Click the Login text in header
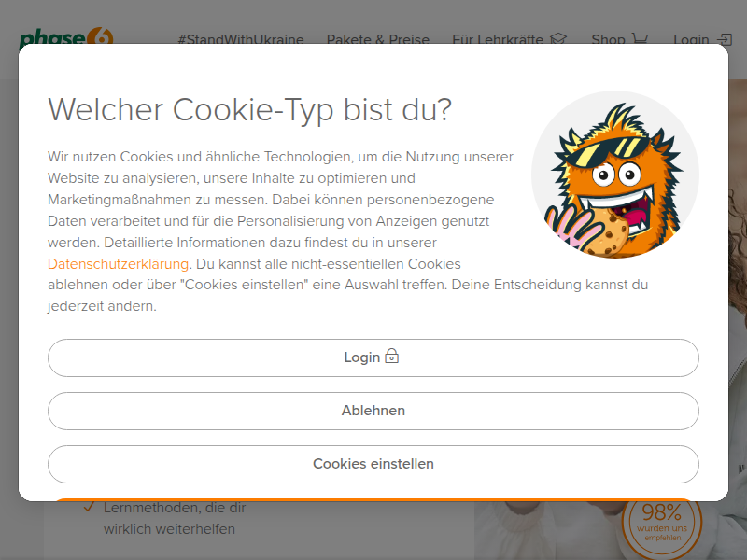This screenshot has width=747, height=560. (691, 39)
